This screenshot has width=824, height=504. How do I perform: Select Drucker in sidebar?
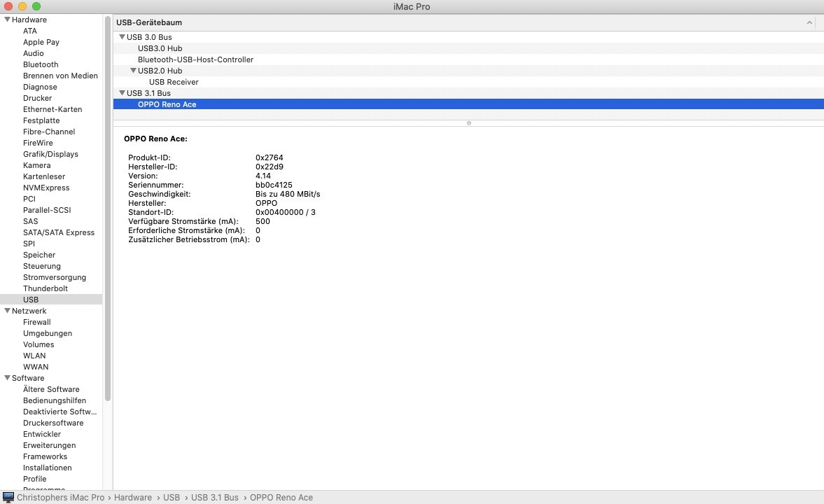37,98
